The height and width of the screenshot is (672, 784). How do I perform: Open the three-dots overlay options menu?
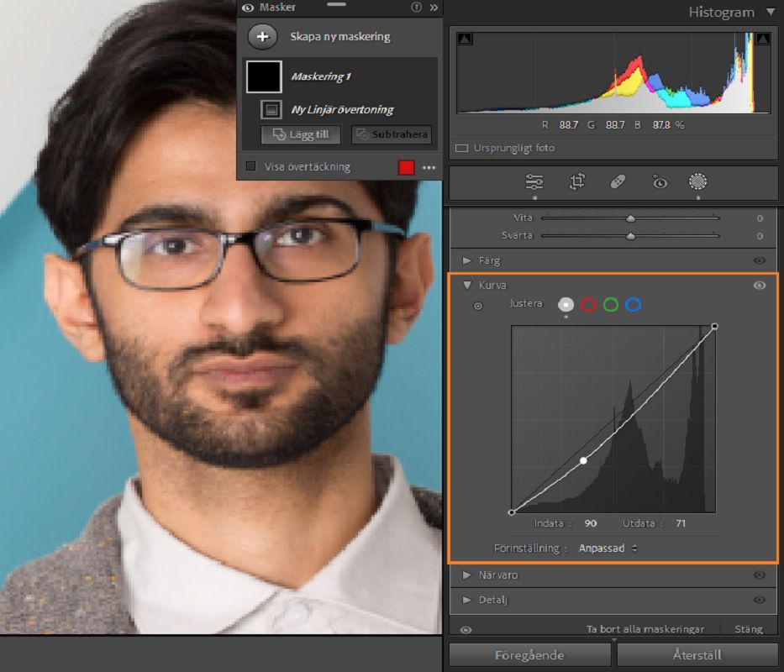[x=429, y=167]
